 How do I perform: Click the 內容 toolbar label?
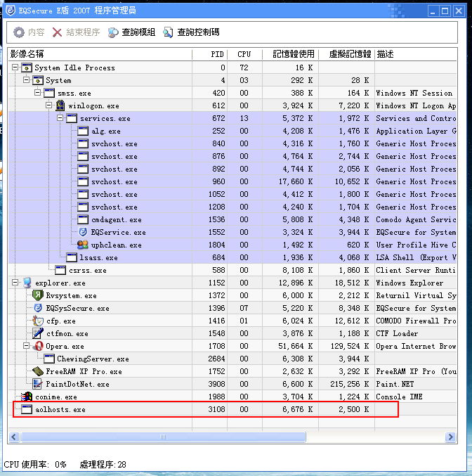pos(37,32)
